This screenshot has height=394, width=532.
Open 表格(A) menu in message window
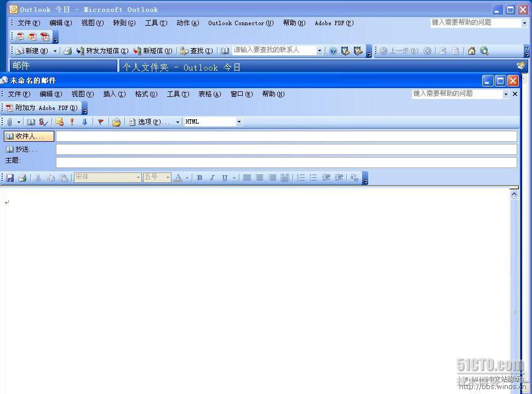tap(210, 94)
